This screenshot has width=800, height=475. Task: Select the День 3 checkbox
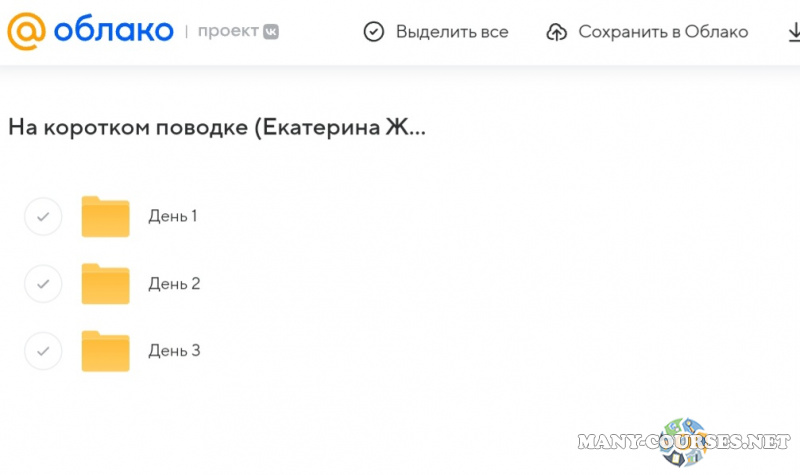tap(43, 351)
